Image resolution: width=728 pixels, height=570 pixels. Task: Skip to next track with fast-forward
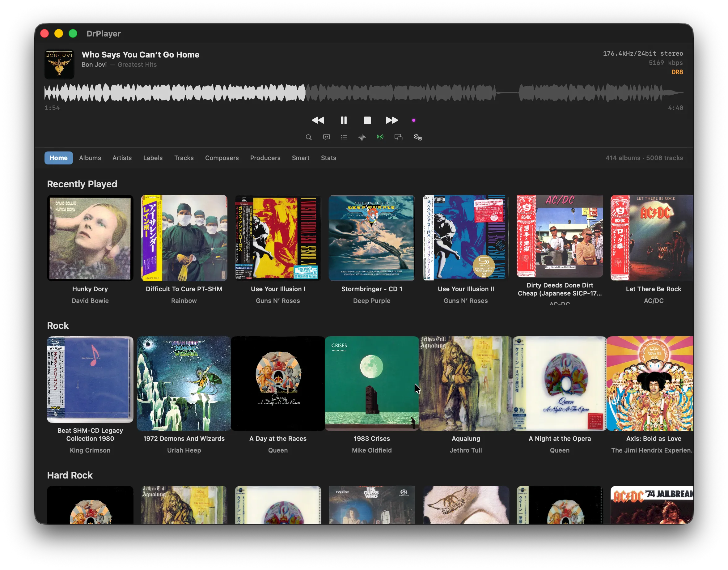[392, 120]
